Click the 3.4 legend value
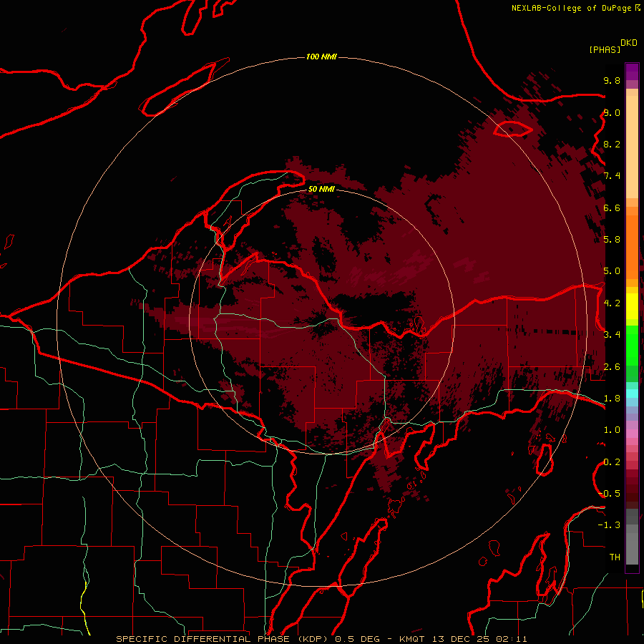Image resolution: width=644 pixels, height=644 pixels. pyautogui.click(x=612, y=335)
